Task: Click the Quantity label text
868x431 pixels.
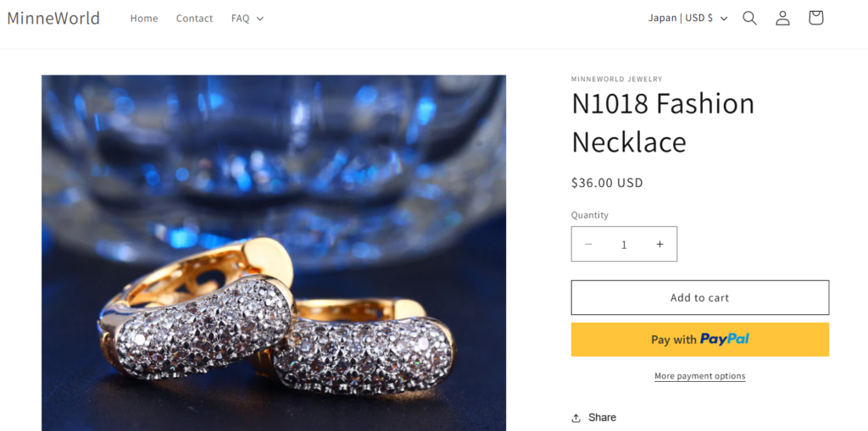Action: (589, 215)
